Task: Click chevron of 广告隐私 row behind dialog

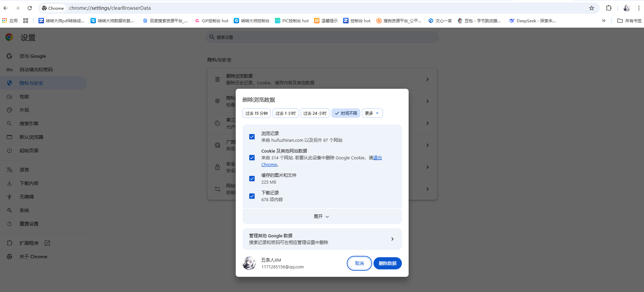Action: pos(428,145)
